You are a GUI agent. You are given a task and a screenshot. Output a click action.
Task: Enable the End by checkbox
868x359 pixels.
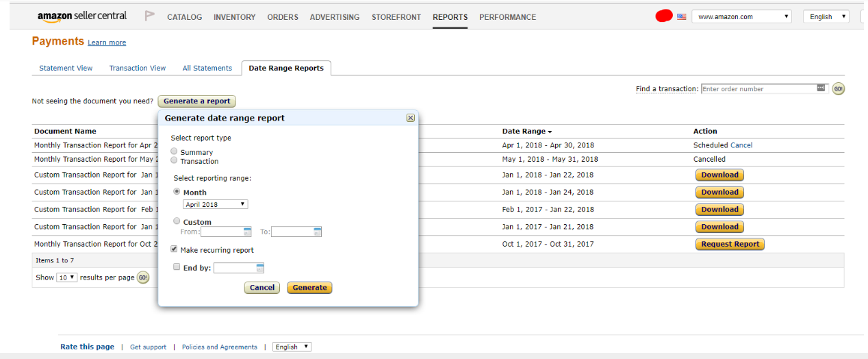tap(177, 267)
